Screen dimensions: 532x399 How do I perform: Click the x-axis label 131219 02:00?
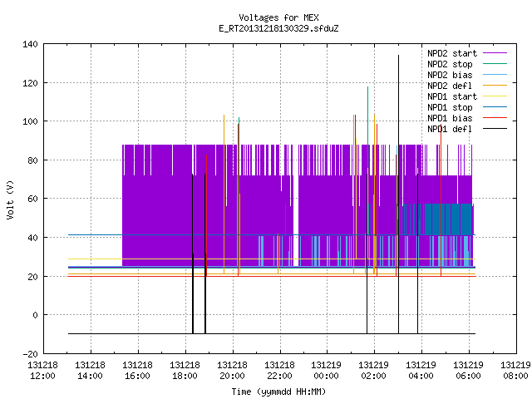pyautogui.click(x=374, y=371)
